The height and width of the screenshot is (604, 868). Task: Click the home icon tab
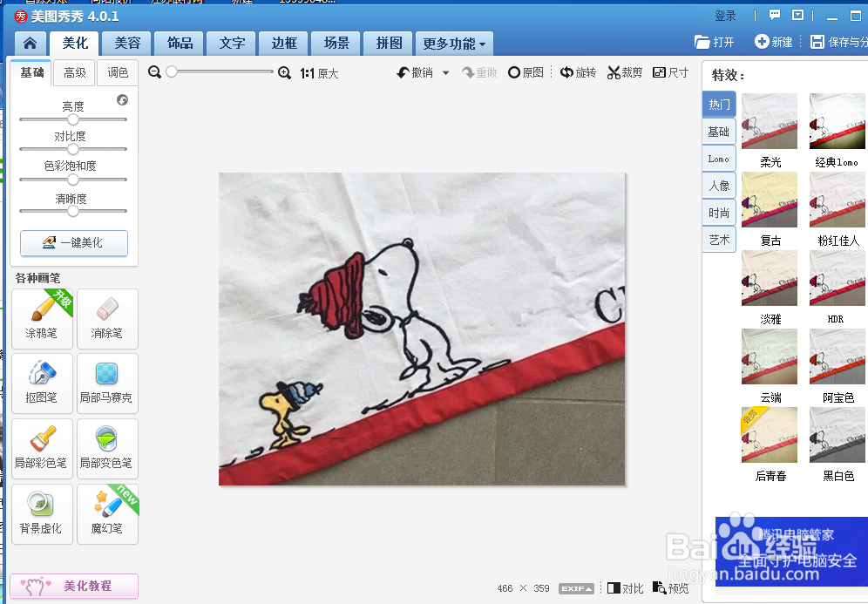point(30,44)
